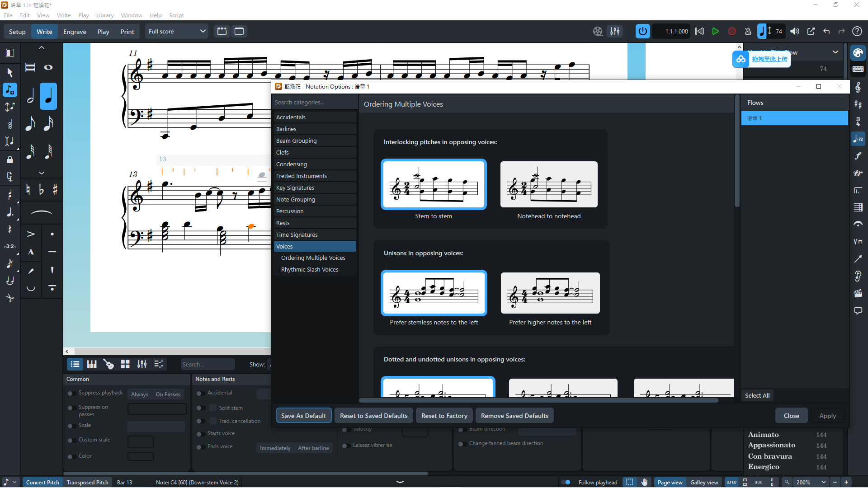This screenshot has height=488, width=868.
Task: Select the slur tool
Action: click(x=41, y=212)
